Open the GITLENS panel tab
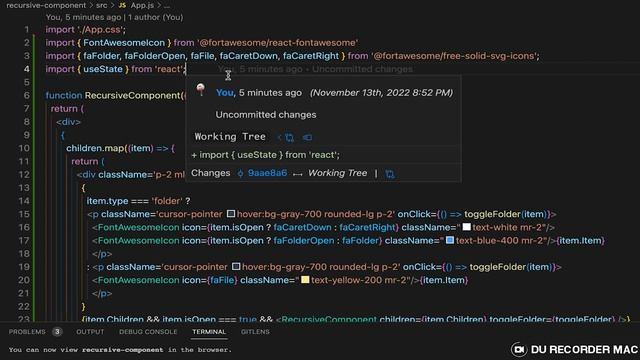 tap(255, 332)
